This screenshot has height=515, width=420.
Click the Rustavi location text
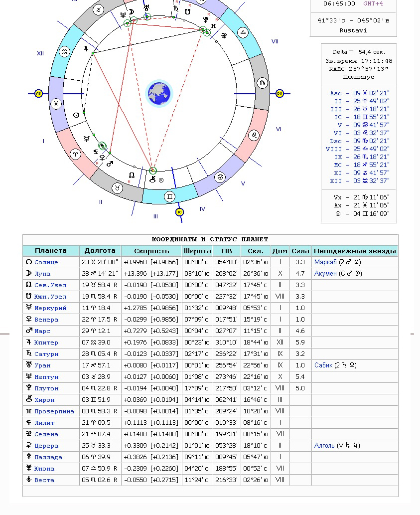coord(353,30)
